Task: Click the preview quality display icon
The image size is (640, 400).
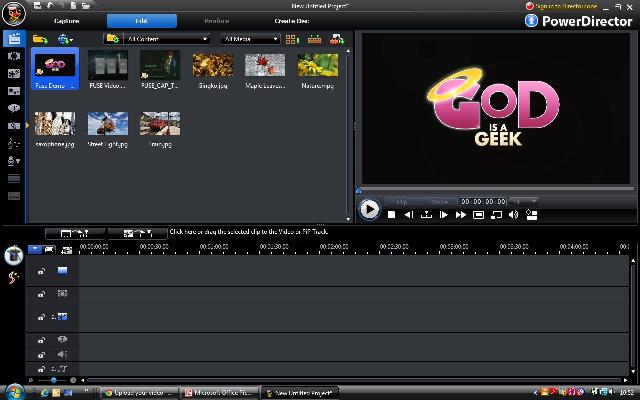Action: coord(478,215)
